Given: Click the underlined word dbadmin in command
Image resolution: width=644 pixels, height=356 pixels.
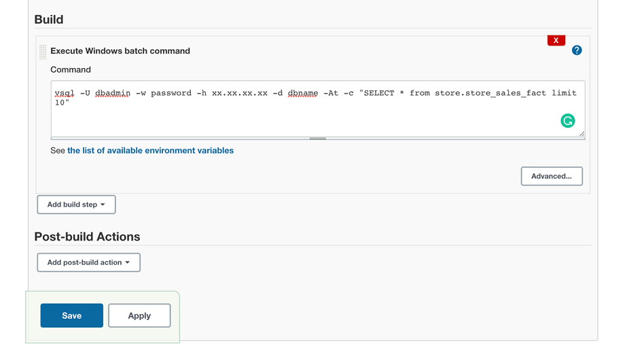Looking at the screenshot, I should point(113,93).
